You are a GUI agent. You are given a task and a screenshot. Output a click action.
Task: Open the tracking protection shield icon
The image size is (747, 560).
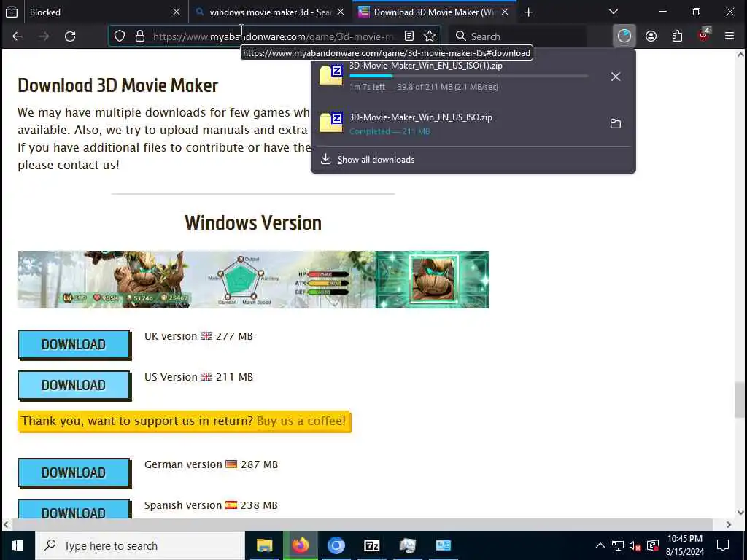click(120, 36)
